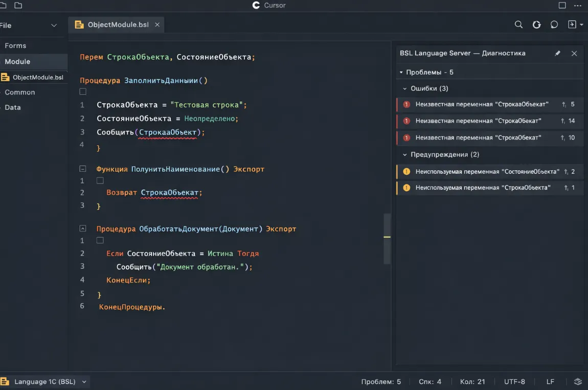Viewport: 588px width, 390px height.
Task: Collapse the Ошибки (3) group
Action: pos(404,88)
